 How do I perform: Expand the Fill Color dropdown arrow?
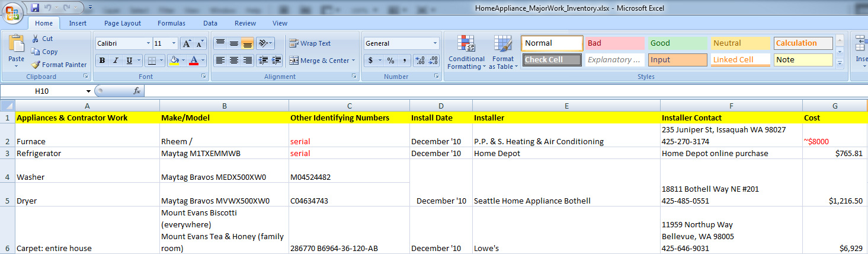(183, 61)
